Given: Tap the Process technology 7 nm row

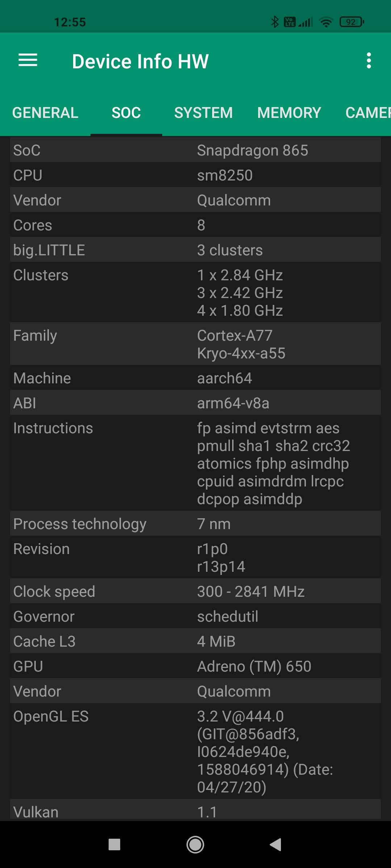Looking at the screenshot, I should point(195,524).
